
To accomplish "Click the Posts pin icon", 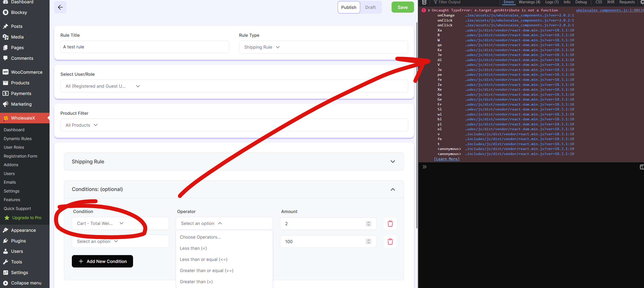I will tap(6, 26).
